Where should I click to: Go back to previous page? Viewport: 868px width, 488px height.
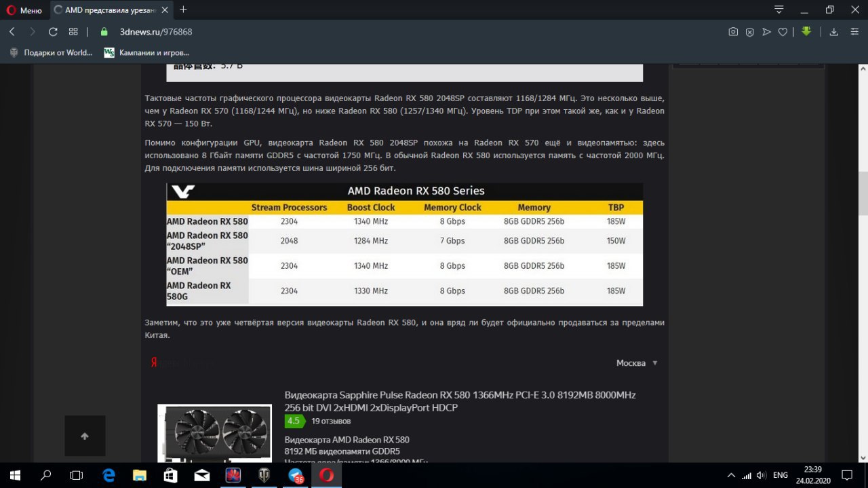(12, 32)
